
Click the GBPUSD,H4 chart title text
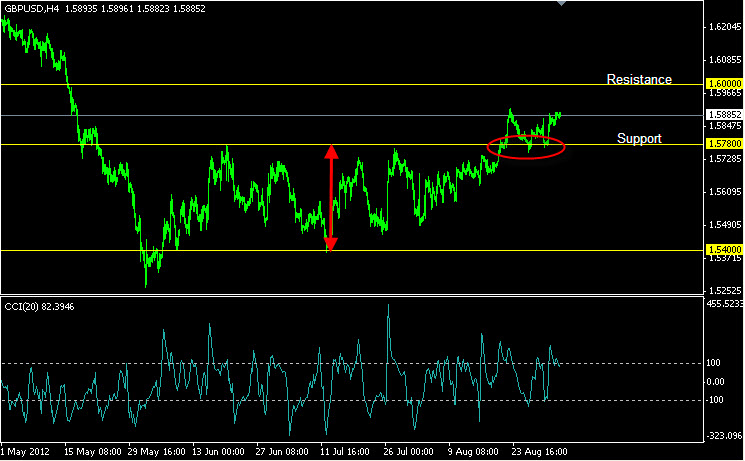tap(31, 9)
